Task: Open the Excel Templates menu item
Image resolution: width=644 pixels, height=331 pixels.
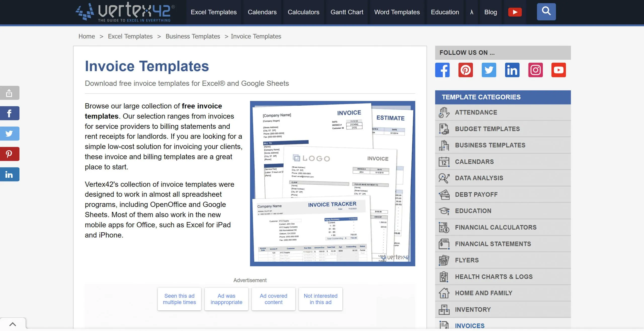Action: 214,12
